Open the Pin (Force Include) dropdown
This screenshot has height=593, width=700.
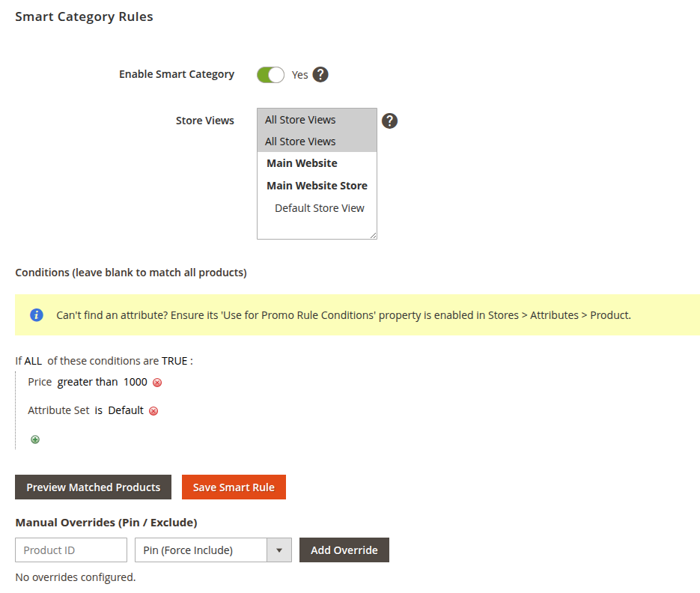coord(213,550)
